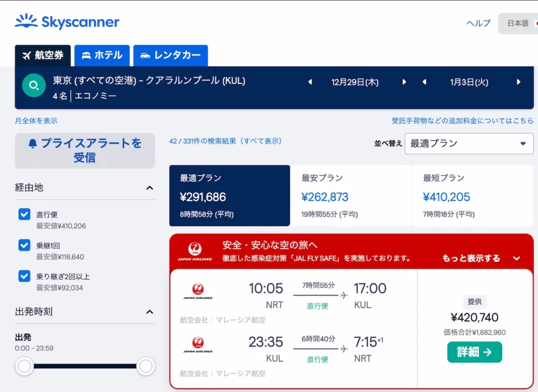This screenshot has width=538, height=392.
Task: Click airplane icon on 航空券 tab
Action: pyautogui.click(x=27, y=55)
